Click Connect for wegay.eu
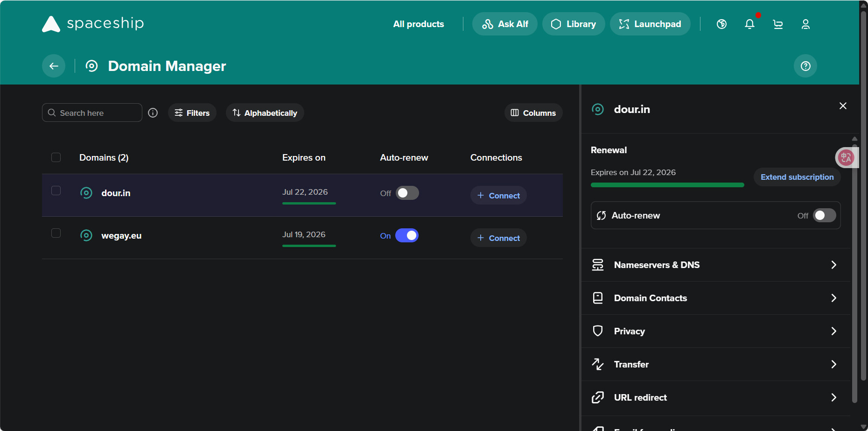 point(498,238)
